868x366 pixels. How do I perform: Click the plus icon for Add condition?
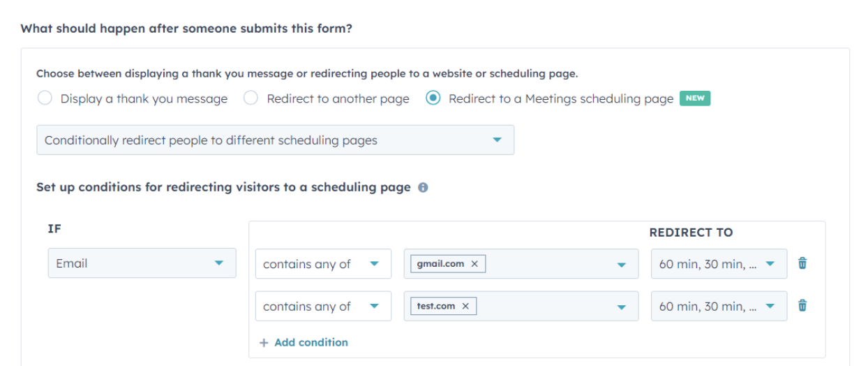[264, 343]
